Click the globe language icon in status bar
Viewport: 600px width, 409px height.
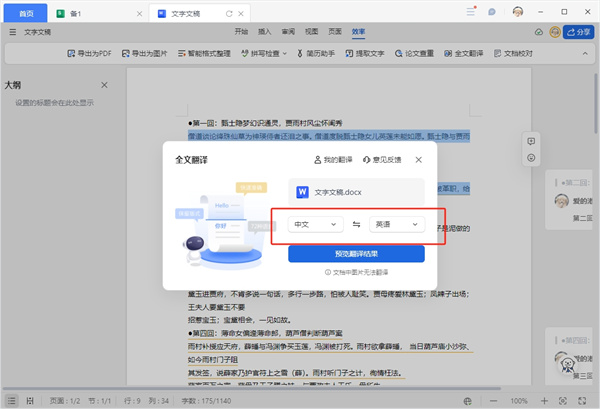[468, 401]
